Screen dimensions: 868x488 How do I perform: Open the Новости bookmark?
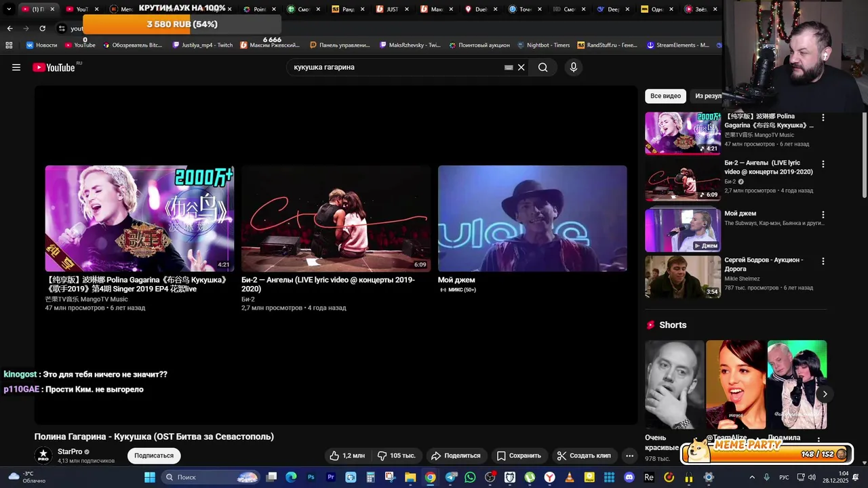pos(41,45)
